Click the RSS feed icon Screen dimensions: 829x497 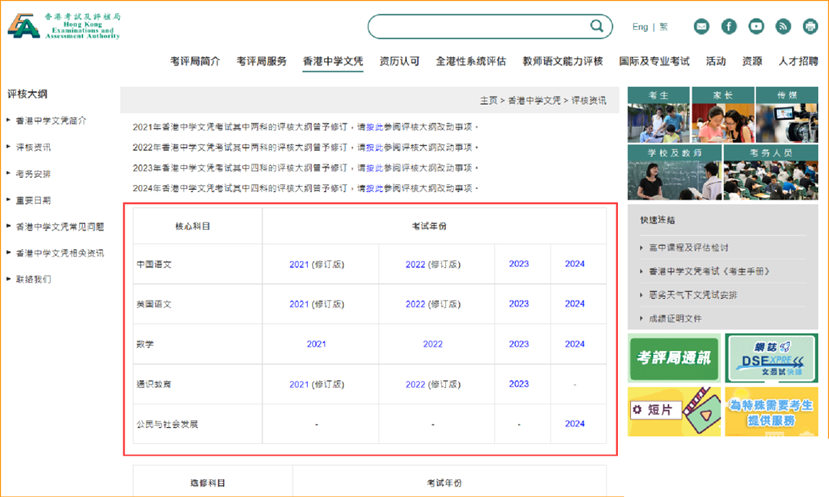(783, 27)
